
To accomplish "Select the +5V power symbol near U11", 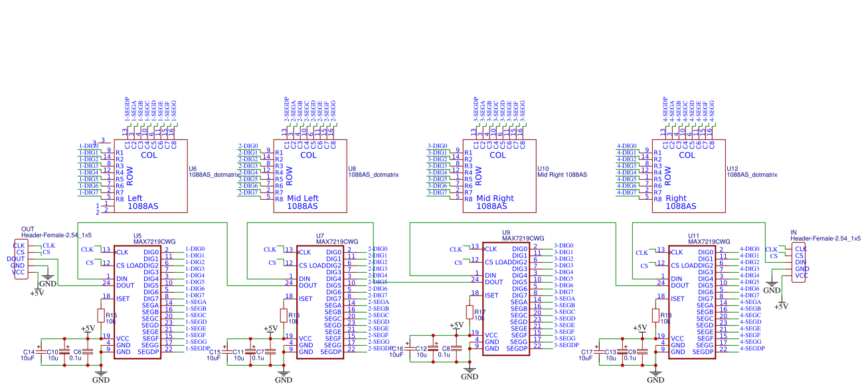I will click(640, 327).
